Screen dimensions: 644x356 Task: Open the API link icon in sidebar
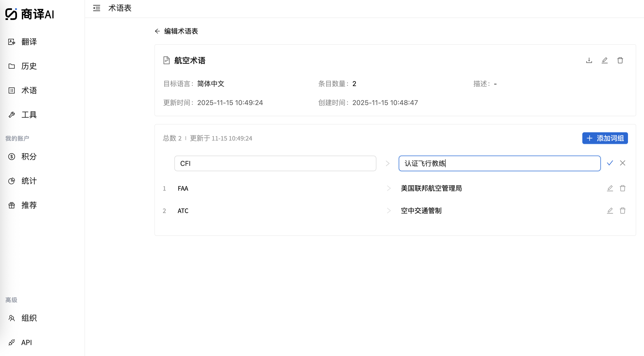pos(11,342)
